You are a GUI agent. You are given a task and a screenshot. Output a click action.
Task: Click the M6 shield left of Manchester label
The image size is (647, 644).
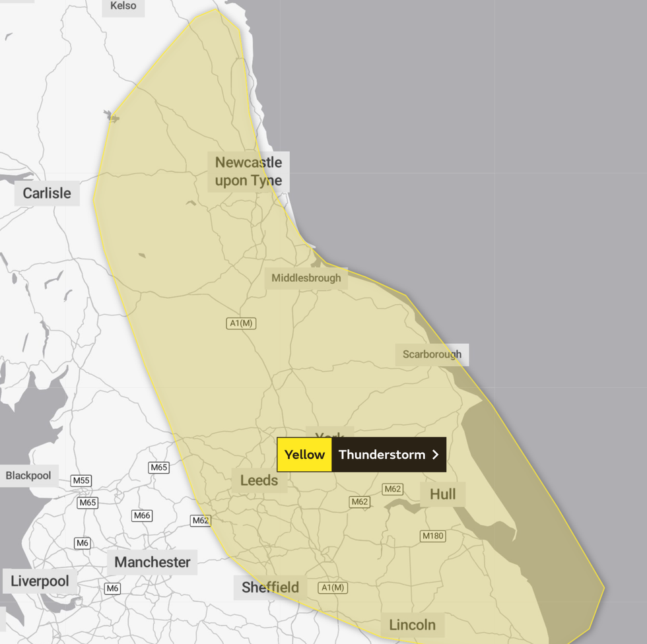point(82,543)
